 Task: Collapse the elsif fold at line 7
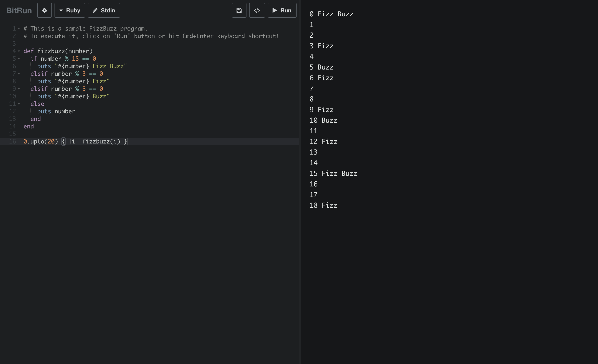coord(19,74)
